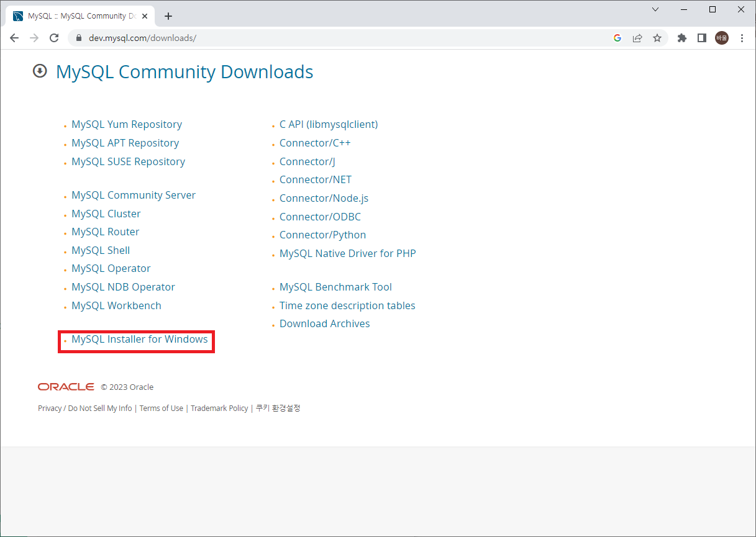Viewport: 756px width, 537px height.
Task: Open the MySQL Router link
Action: coord(106,232)
